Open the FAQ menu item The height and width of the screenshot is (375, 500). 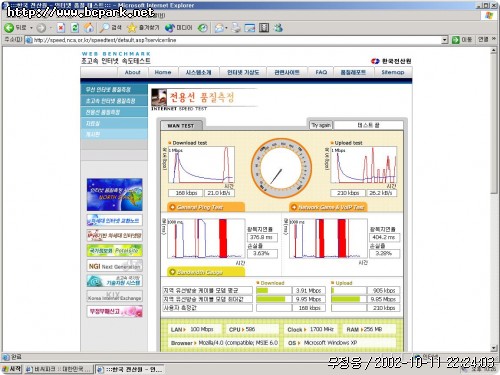321,72
